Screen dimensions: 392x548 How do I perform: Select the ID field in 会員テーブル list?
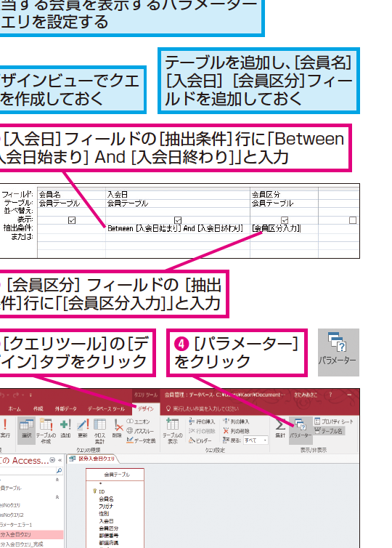102,491
